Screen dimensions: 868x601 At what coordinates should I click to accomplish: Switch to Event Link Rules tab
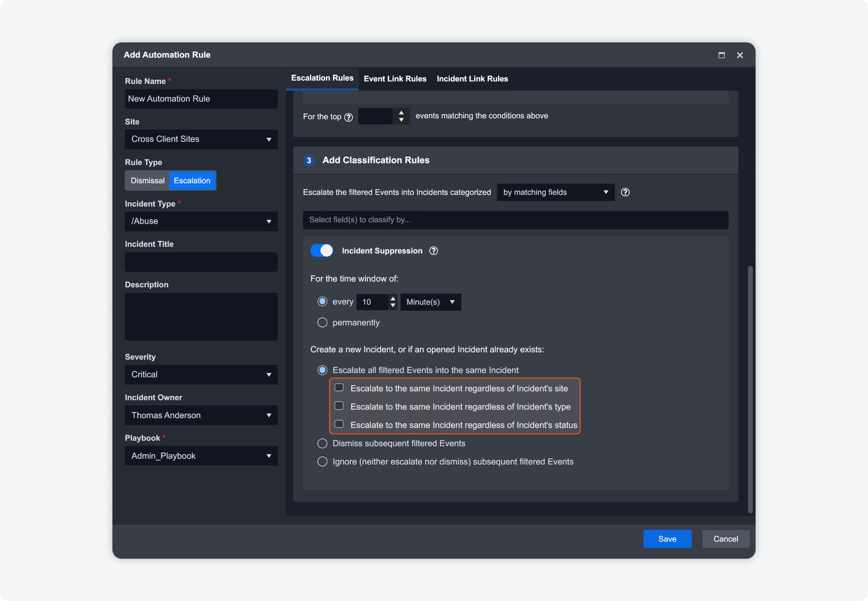[x=395, y=79]
